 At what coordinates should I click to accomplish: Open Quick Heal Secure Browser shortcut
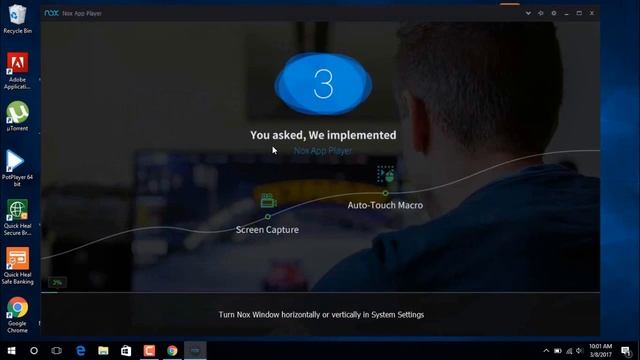coord(17,217)
